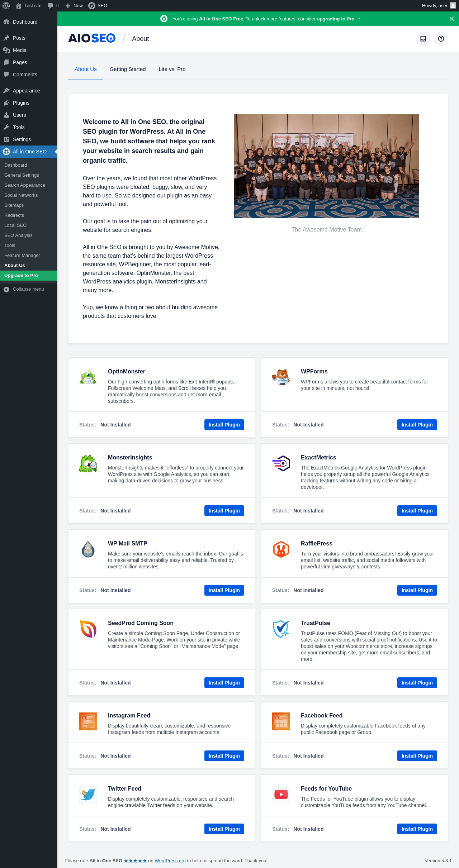Open SEO gear menu in admin bar
The image size is (459, 868).
tap(98, 6)
